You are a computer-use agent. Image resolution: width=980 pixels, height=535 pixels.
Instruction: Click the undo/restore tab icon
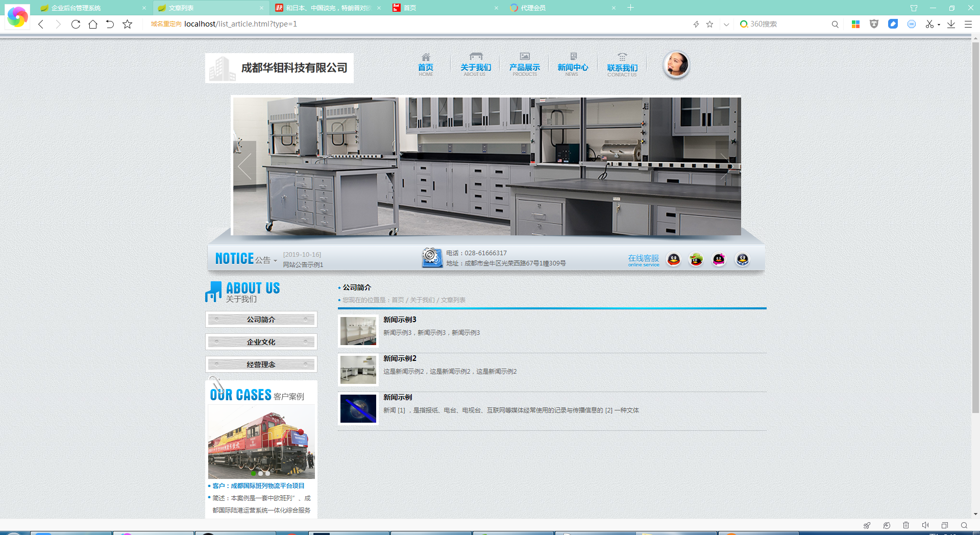point(110,24)
